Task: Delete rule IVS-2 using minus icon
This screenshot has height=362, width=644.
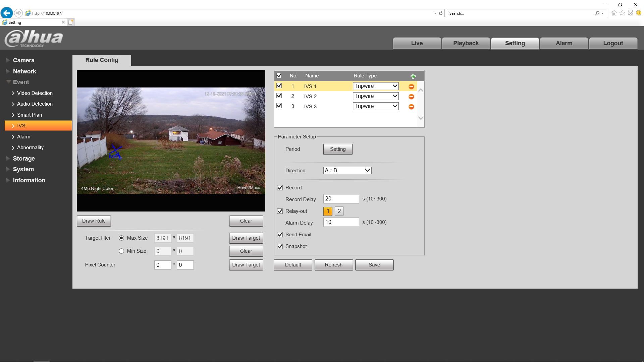Action: [x=411, y=97]
